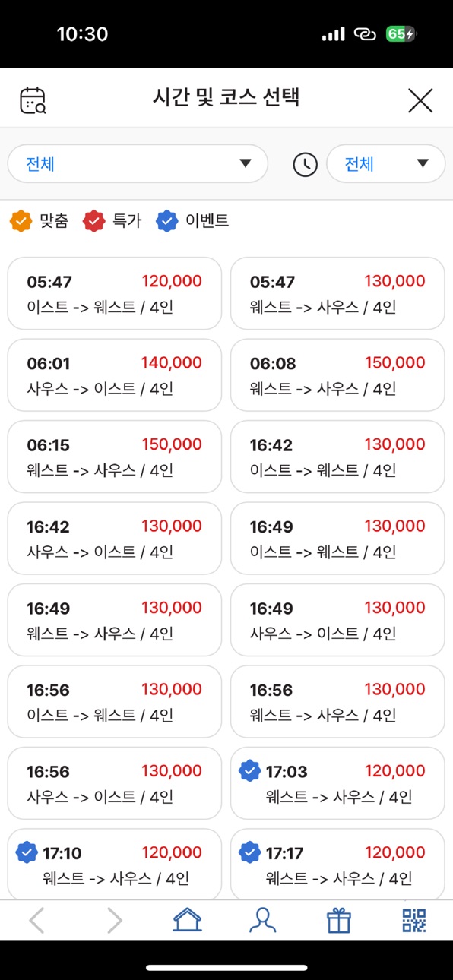Tap the clock icon beside time filter

pyautogui.click(x=305, y=164)
